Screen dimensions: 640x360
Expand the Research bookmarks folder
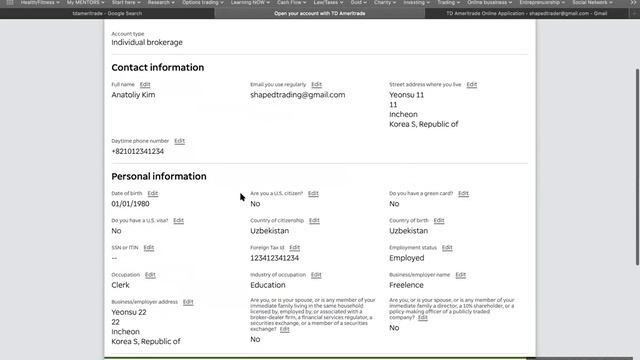point(161,2)
